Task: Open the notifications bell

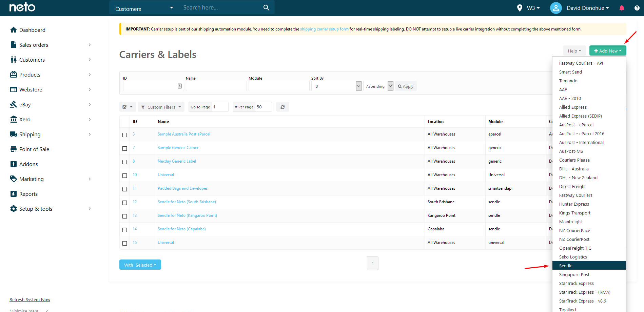Action: pos(622,8)
